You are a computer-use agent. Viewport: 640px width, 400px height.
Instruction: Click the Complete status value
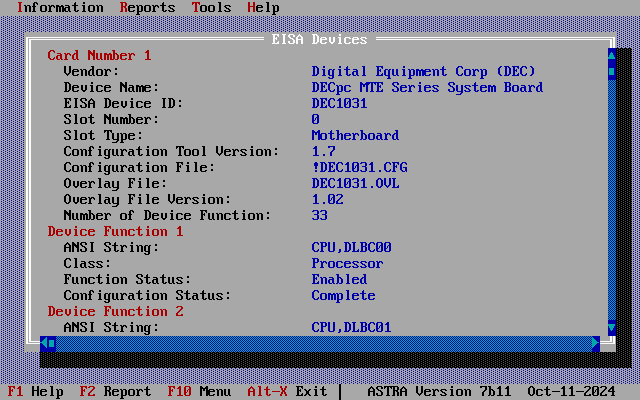point(343,296)
